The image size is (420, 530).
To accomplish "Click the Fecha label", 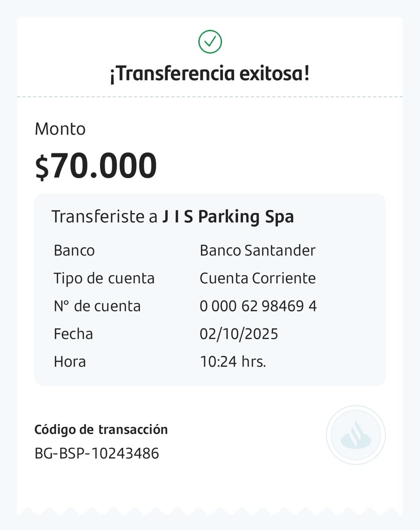I will tap(73, 334).
